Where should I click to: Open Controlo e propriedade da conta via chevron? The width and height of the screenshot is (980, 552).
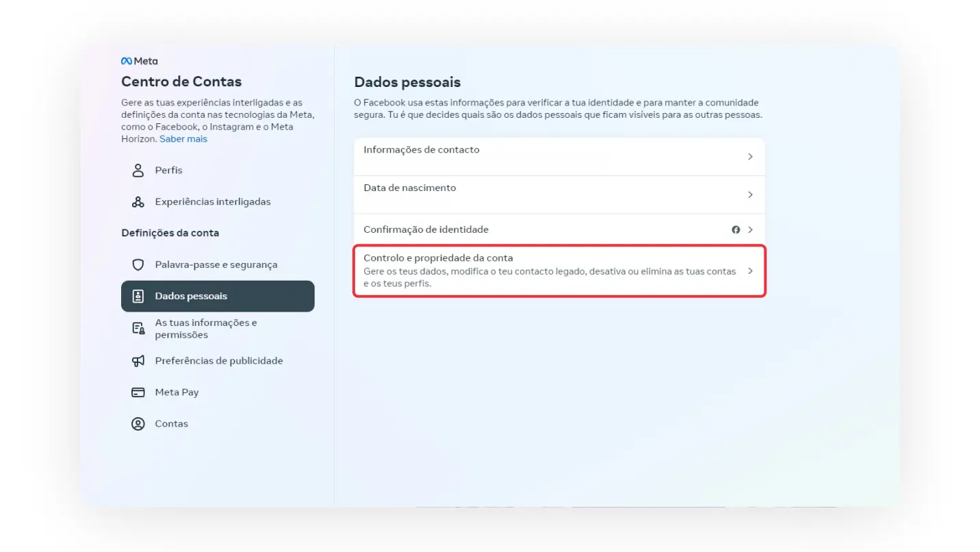coord(749,271)
